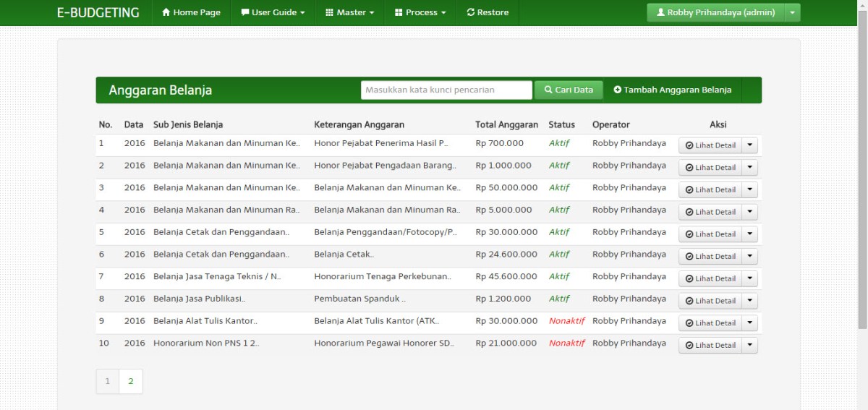Open the Master menu
This screenshot has width=868, height=410.
click(350, 12)
